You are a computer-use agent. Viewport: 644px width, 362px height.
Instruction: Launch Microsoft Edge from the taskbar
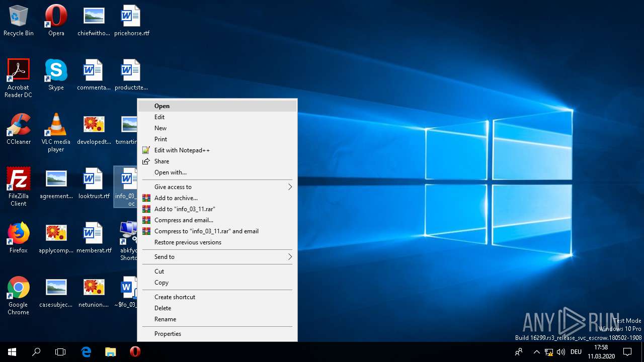(x=86, y=352)
